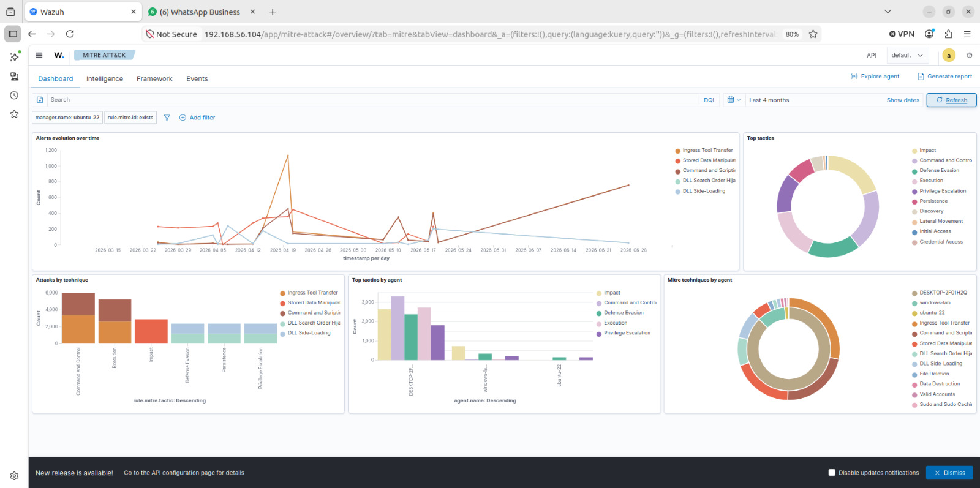Switch to the Events tab
980x488 pixels.
[197, 78]
